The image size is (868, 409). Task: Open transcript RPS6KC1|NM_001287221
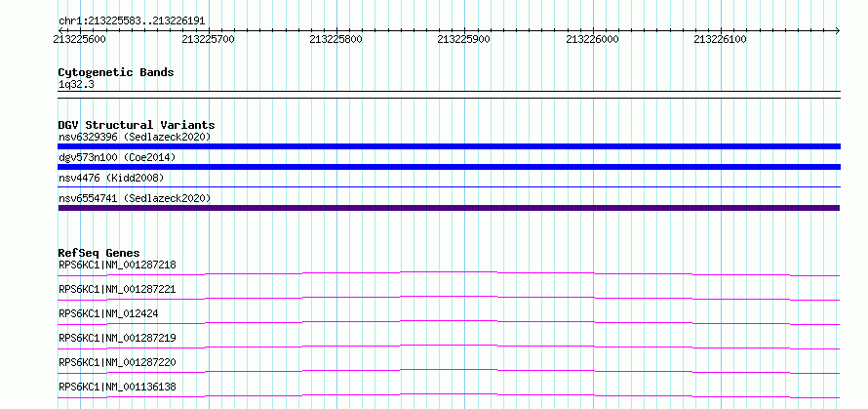(117, 289)
